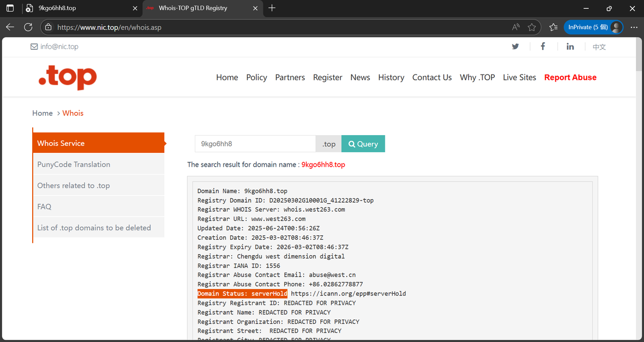Click the info@nic.top email link
The height and width of the screenshot is (342, 644).
[x=55, y=47]
